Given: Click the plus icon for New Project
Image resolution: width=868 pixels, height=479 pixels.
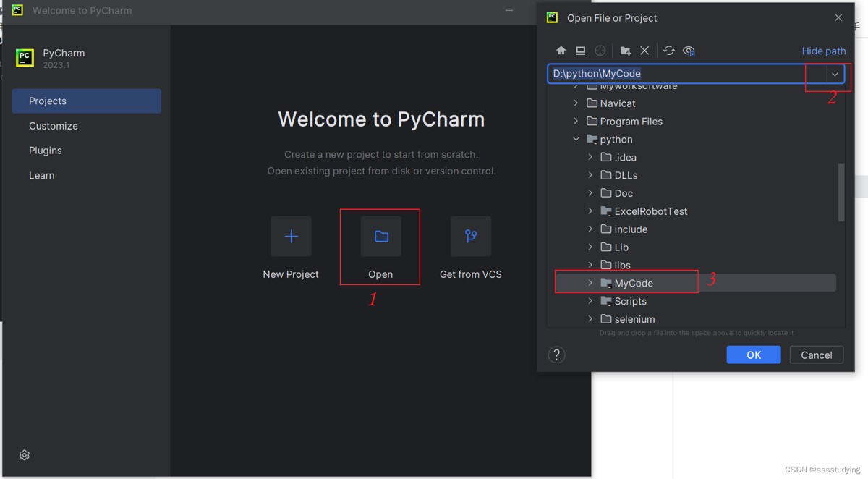Looking at the screenshot, I should click(x=291, y=236).
